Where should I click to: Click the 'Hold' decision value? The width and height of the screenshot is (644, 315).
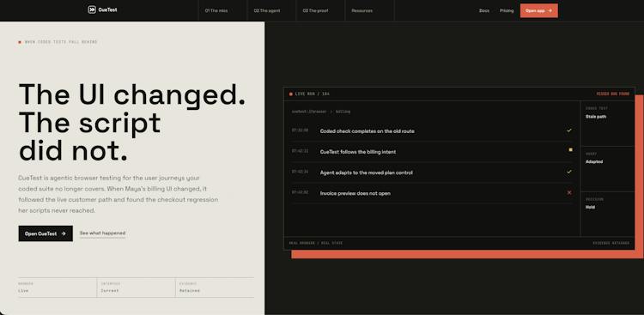[590, 207]
